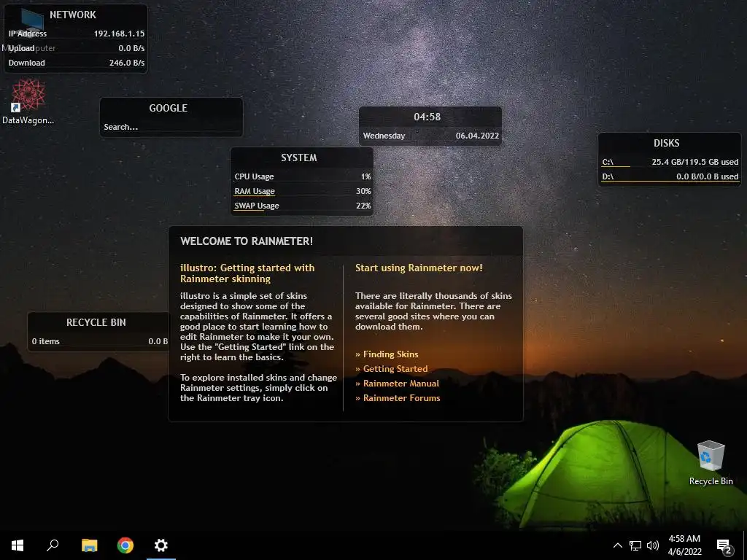Viewport: 747px width, 560px height.
Task: Select the DataWagon desktop shortcut
Action: tap(28, 102)
